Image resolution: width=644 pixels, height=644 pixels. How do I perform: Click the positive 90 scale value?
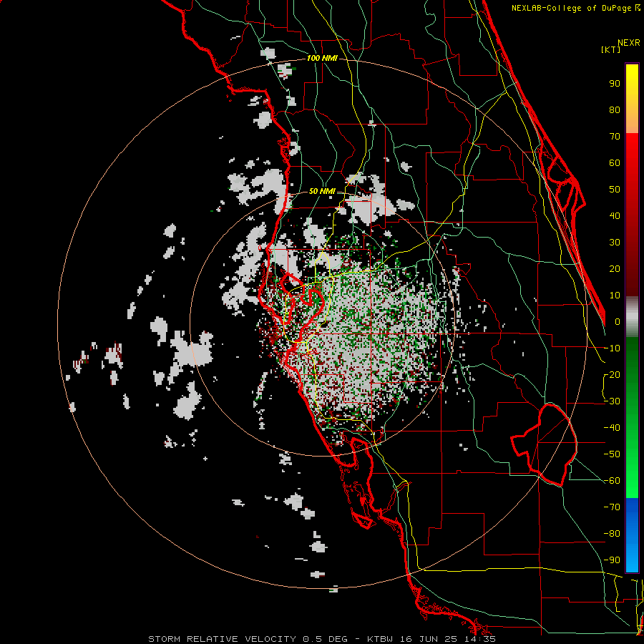pyautogui.click(x=615, y=84)
